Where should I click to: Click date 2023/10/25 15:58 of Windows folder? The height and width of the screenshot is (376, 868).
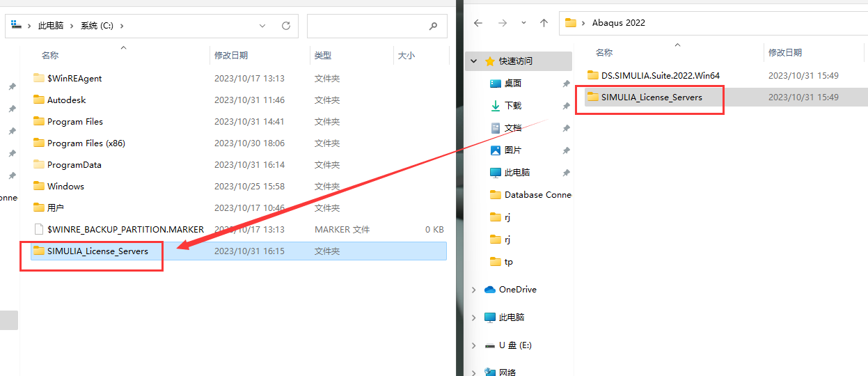point(249,186)
